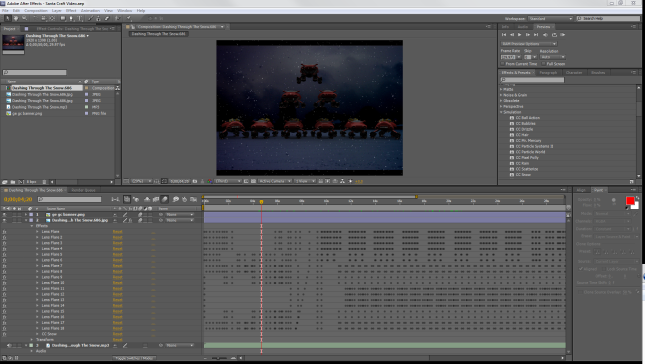Enable motion blur switch in timeline header
Screen dimensions: 645x364
click(x=165, y=199)
